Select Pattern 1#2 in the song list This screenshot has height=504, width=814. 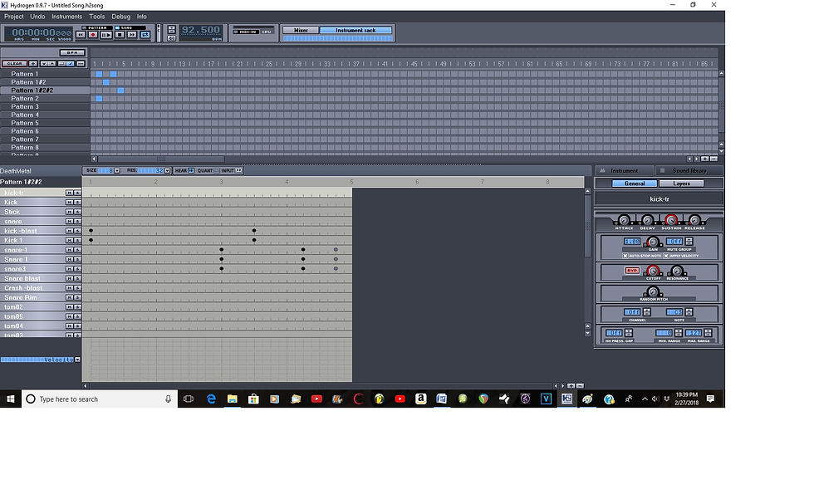45,82
